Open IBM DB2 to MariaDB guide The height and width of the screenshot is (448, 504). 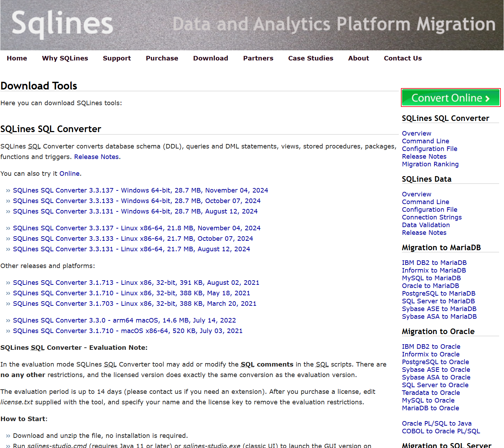point(434,263)
